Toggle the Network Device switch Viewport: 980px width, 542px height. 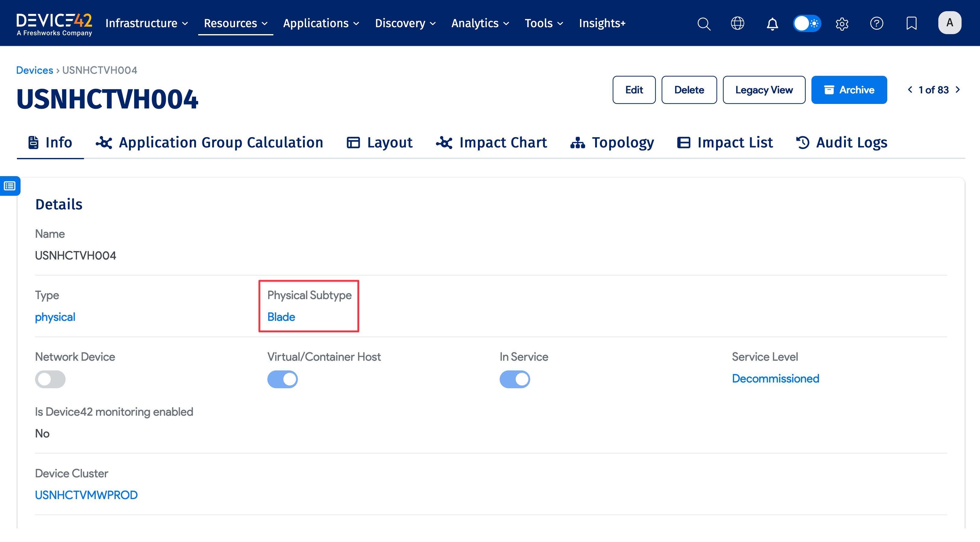[50, 379]
